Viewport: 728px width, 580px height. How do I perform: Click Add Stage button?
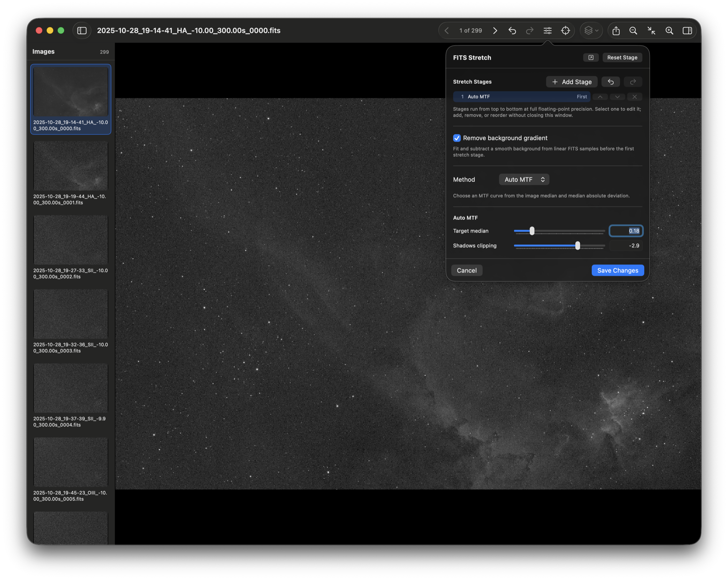coord(572,82)
